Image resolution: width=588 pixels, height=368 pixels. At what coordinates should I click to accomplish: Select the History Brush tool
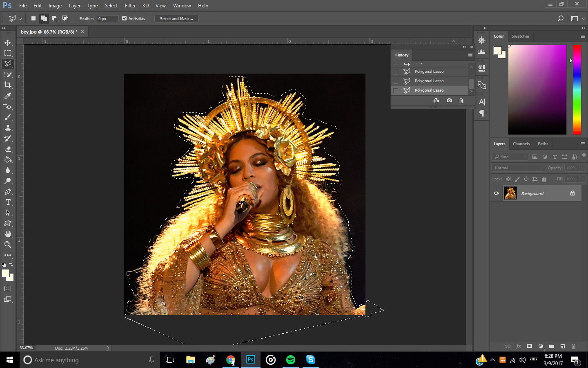coord(8,138)
